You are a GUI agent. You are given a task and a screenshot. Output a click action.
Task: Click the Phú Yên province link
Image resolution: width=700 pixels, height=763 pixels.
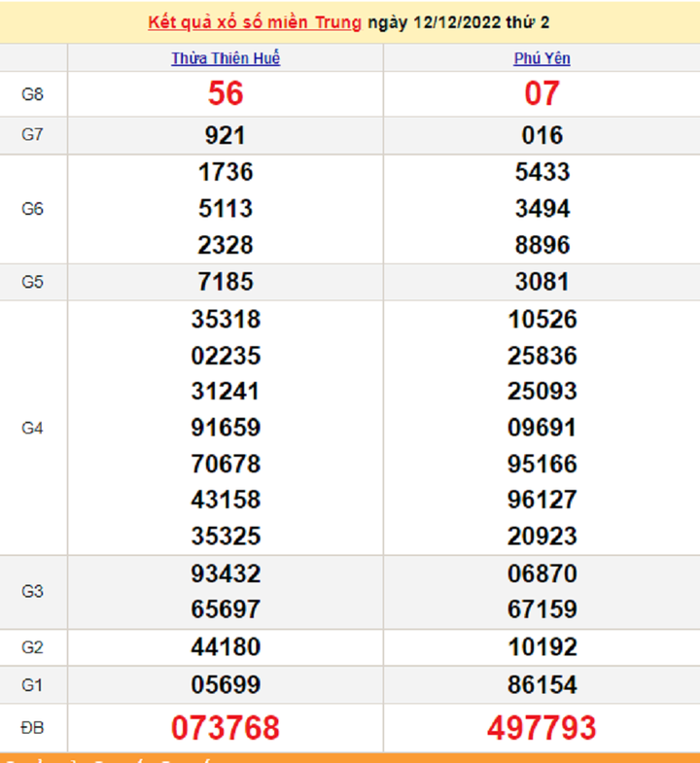[542, 58]
